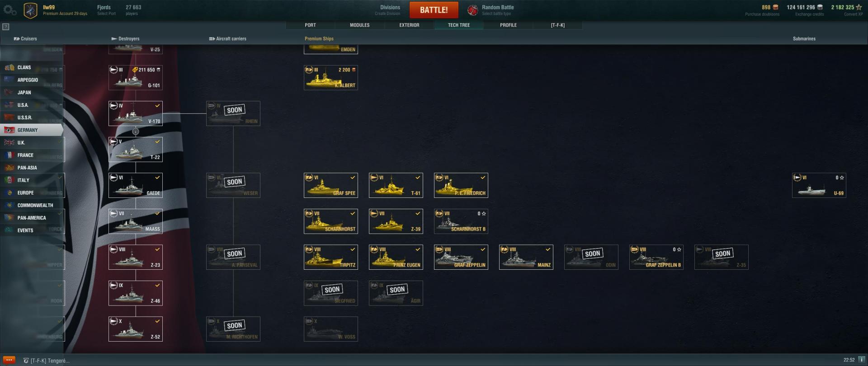Open the module research node below V-170
The height and width of the screenshot is (366, 868).
point(136,131)
